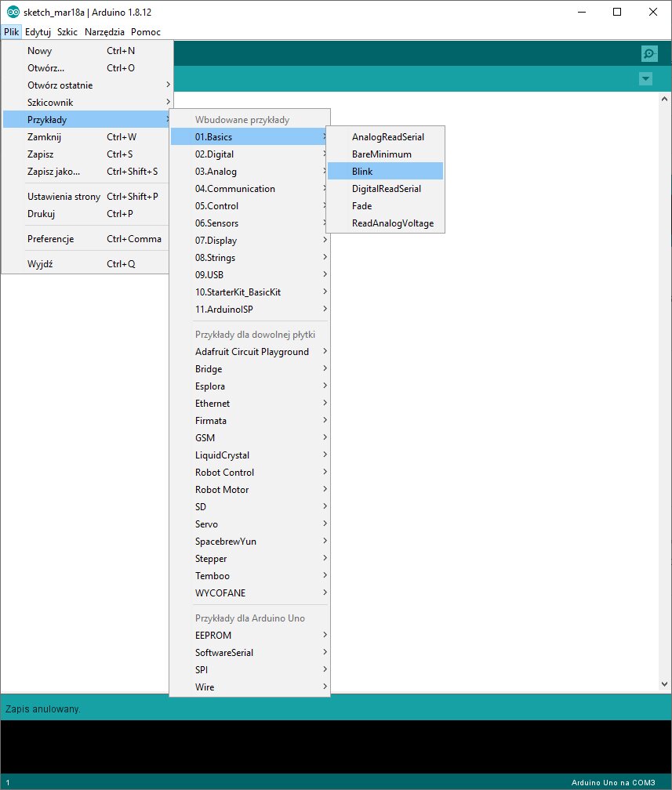This screenshot has height=790, width=672.
Task: Choose Zamknij menu item
Action: coord(85,137)
